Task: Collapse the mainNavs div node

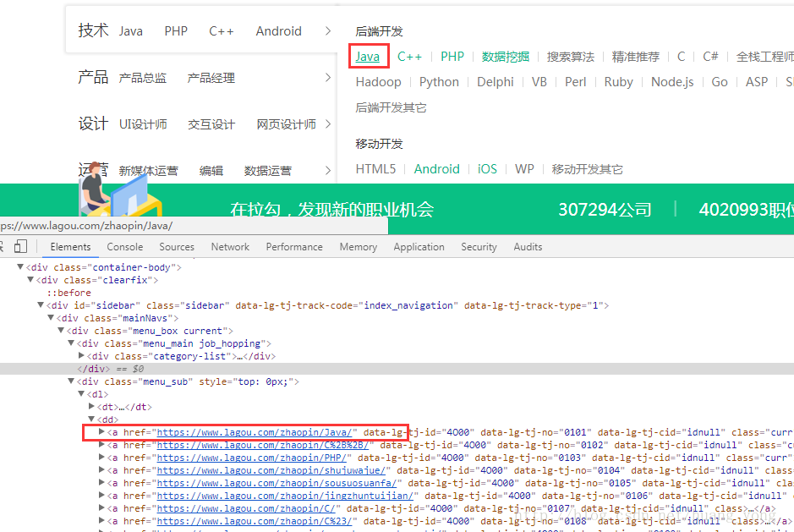Action: point(51,317)
